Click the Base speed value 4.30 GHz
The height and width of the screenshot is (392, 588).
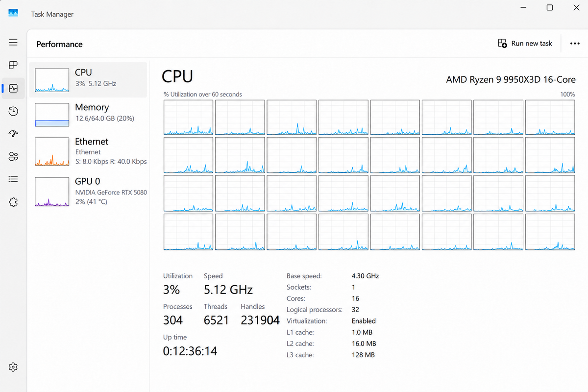(366, 276)
